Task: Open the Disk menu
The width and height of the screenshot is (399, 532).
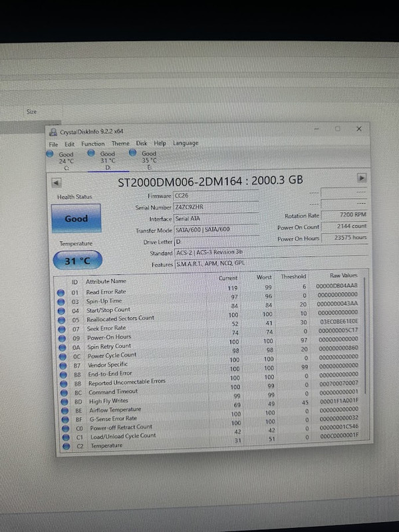Action: pos(142,143)
